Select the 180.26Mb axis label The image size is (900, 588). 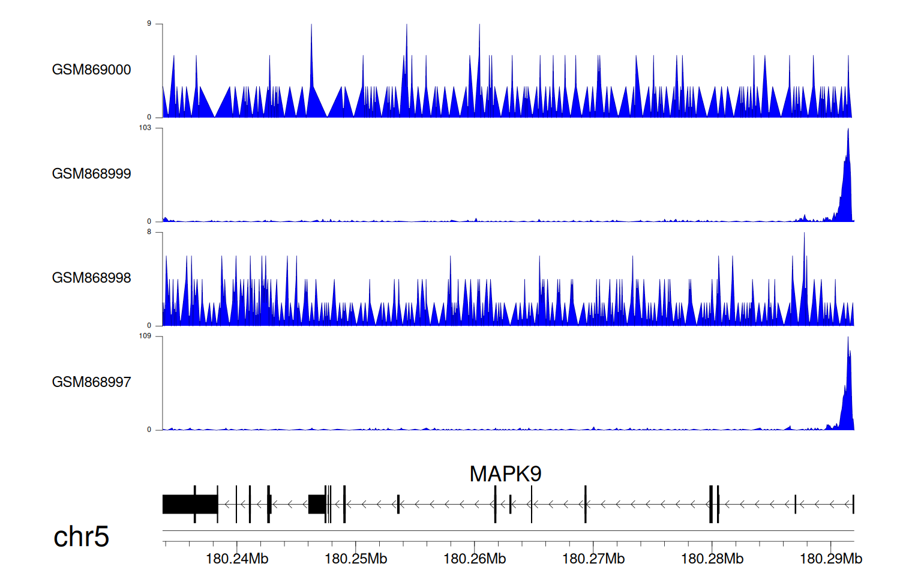pos(475,559)
